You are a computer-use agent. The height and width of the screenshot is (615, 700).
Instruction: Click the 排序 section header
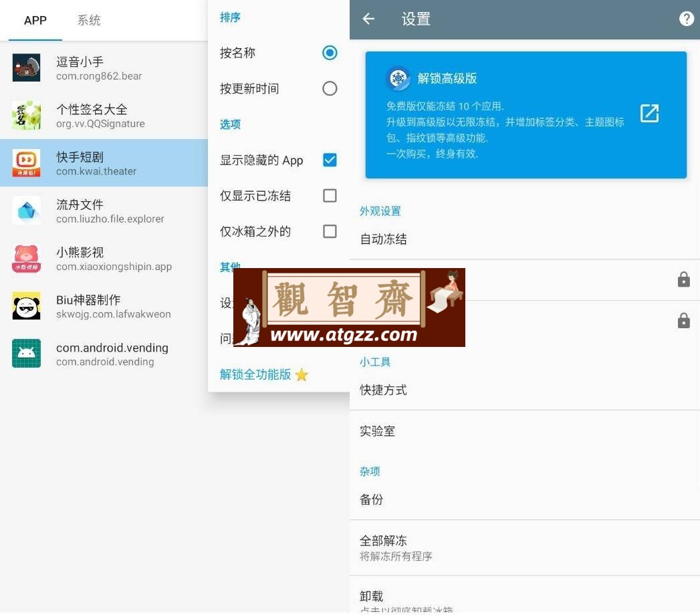coord(230,17)
